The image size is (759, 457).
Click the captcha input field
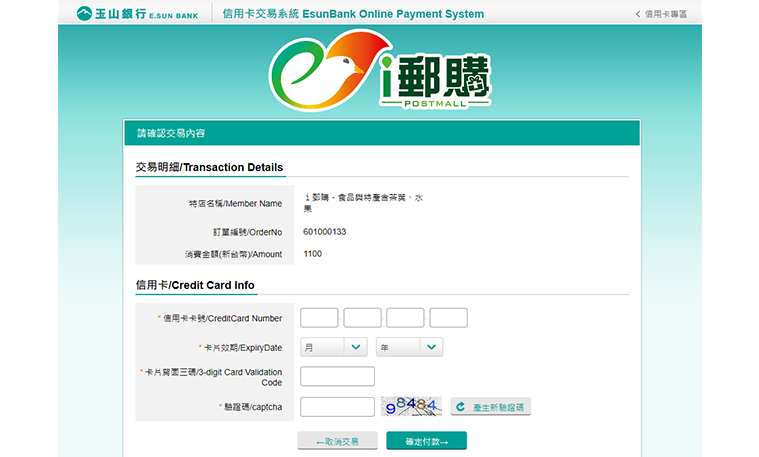(337, 407)
